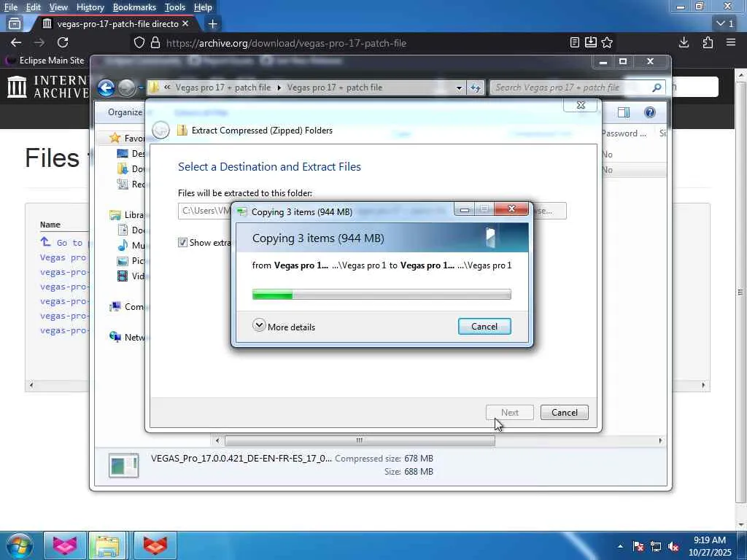Select Libraries in Explorer navigation pane
The width and height of the screenshot is (747, 560).
(128, 215)
